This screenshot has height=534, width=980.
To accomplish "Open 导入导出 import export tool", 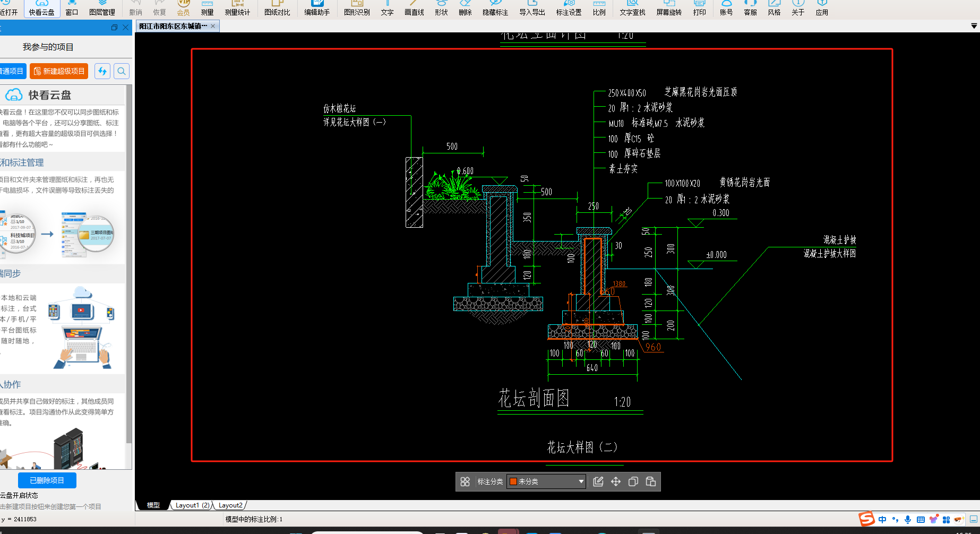I will tap(532, 8).
